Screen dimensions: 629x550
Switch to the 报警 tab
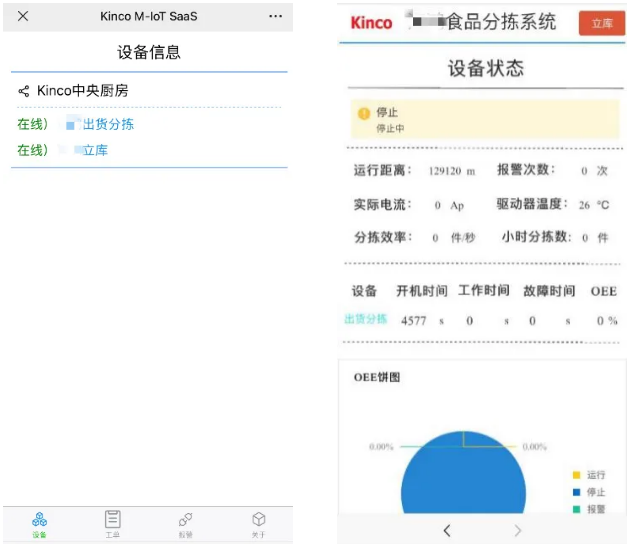185,519
